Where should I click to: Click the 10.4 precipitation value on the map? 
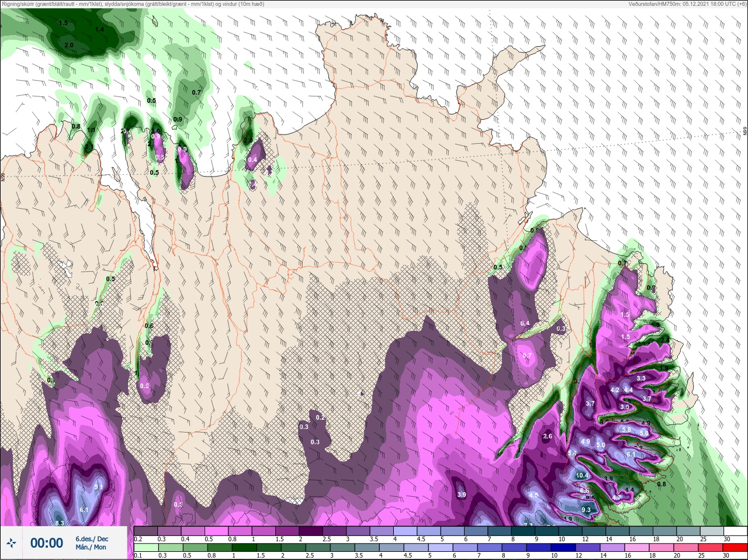click(x=582, y=475)
